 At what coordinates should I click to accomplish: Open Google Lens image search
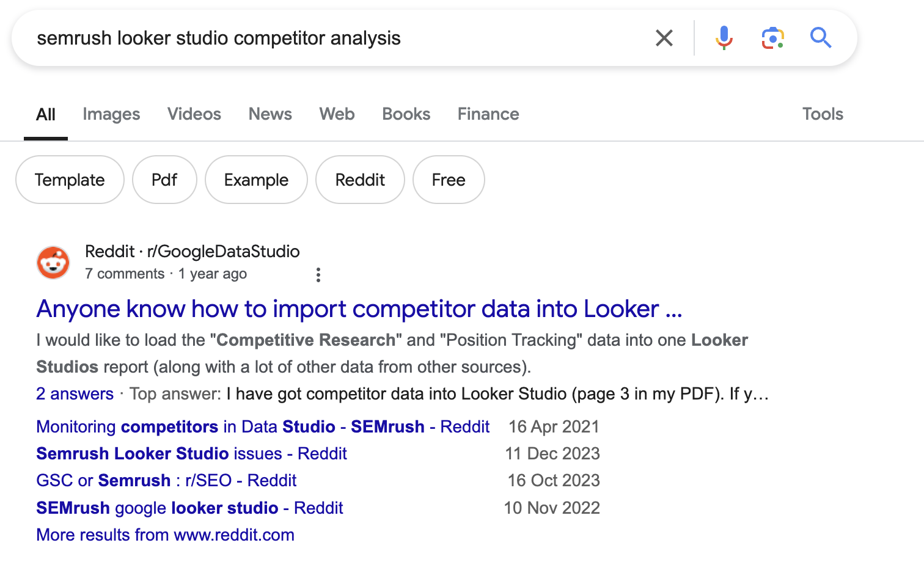772,38
